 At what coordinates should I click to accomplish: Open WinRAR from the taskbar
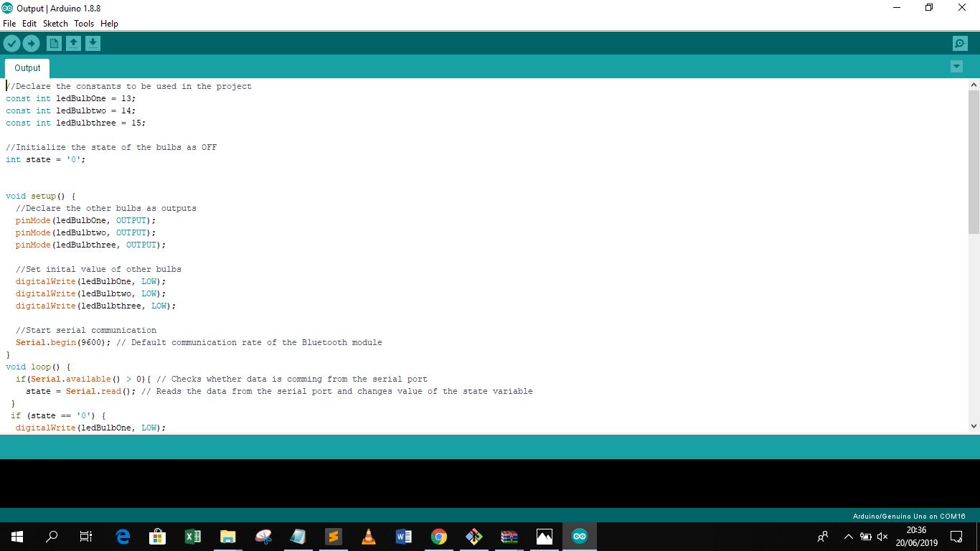point(509,537)
